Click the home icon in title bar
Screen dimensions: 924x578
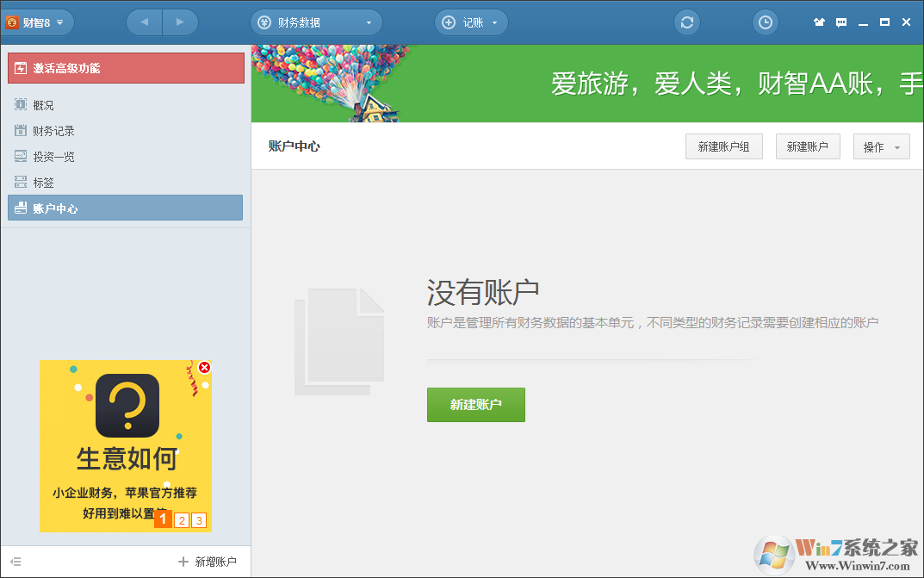pos(819,22)
